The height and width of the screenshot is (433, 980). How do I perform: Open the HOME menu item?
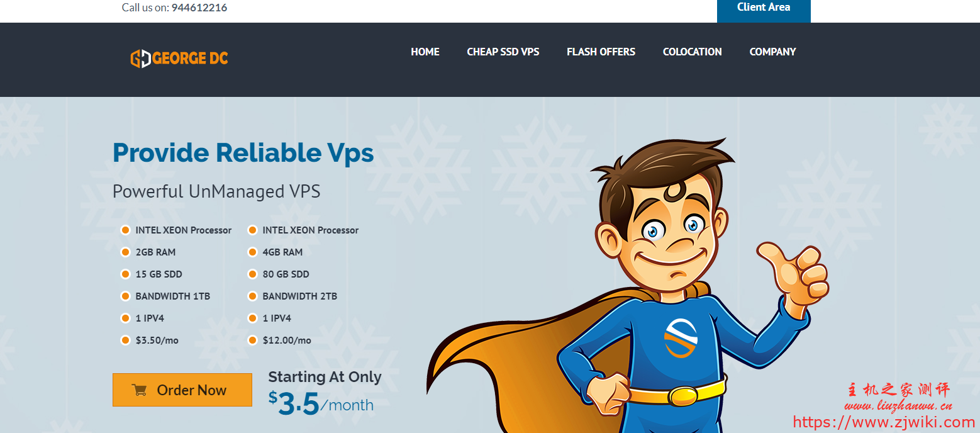click(x=425, y=52)
